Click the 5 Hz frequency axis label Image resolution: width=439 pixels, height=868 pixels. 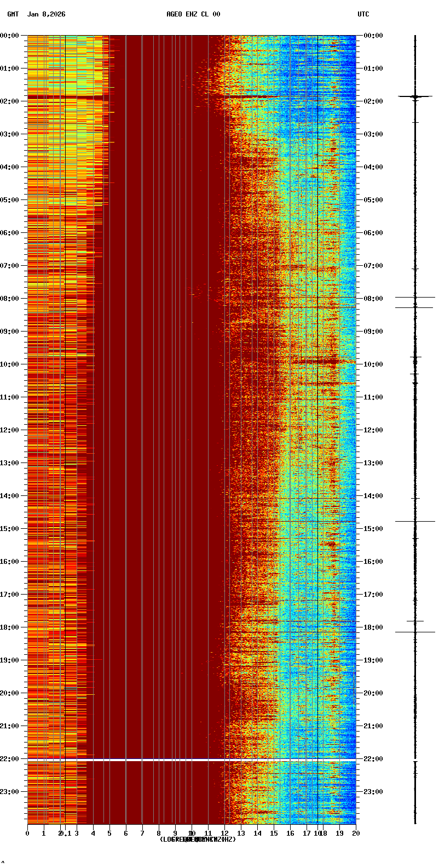tap(109, 833)
